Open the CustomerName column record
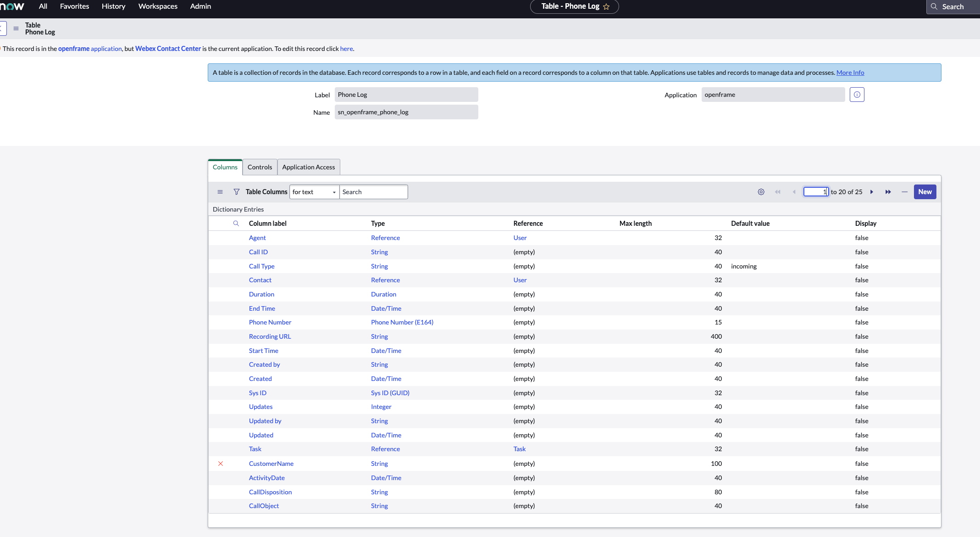 (271, 464)
